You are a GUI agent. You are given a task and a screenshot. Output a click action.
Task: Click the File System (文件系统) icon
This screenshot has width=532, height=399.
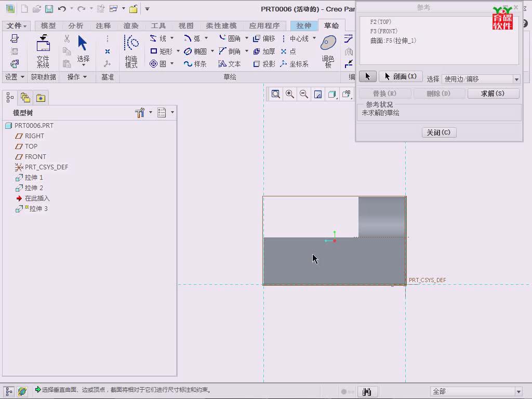(x=43, y=51)
